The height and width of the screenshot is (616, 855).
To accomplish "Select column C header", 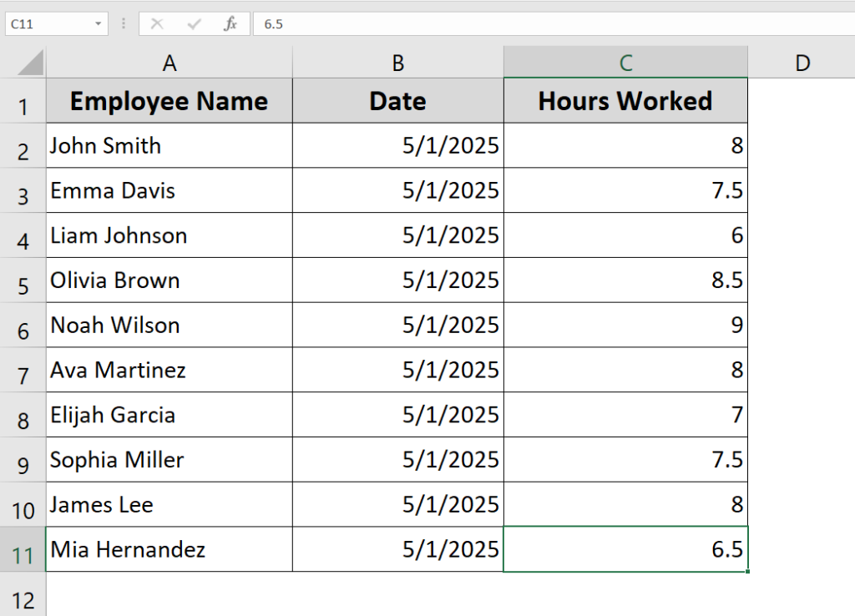I will 625,62.
